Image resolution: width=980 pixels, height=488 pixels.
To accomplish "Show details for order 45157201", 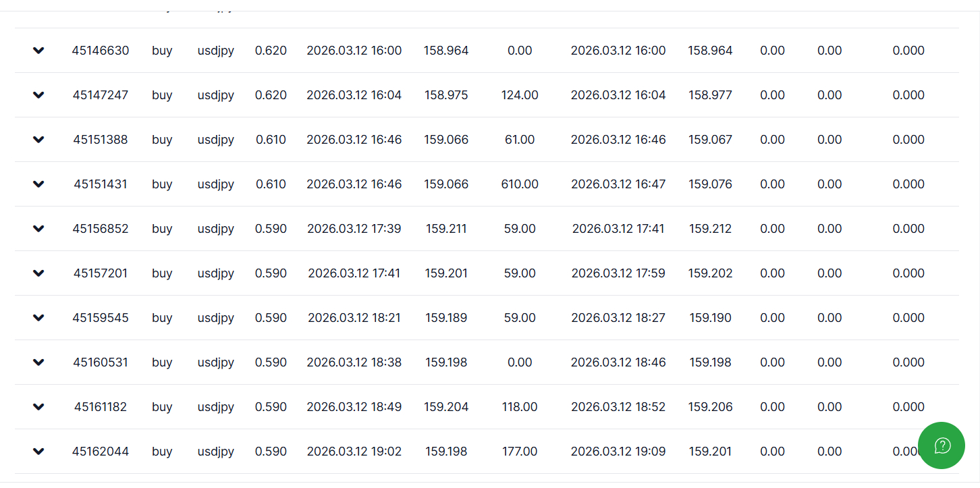I will pos(38,273).
